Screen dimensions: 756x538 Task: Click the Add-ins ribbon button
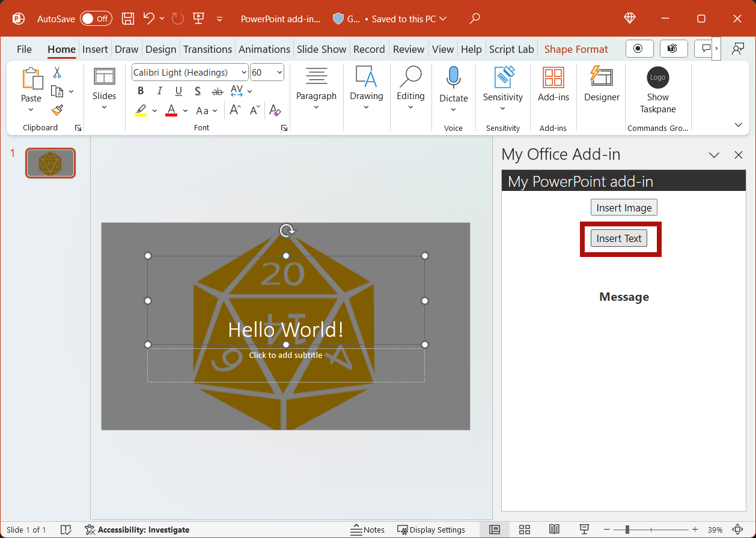[553, 85]
